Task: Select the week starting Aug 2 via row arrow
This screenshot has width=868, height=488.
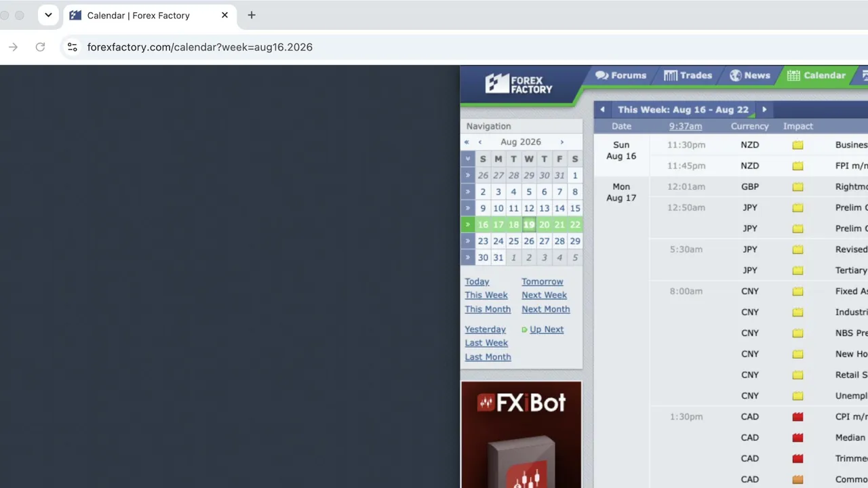Action: pos(467,192)
